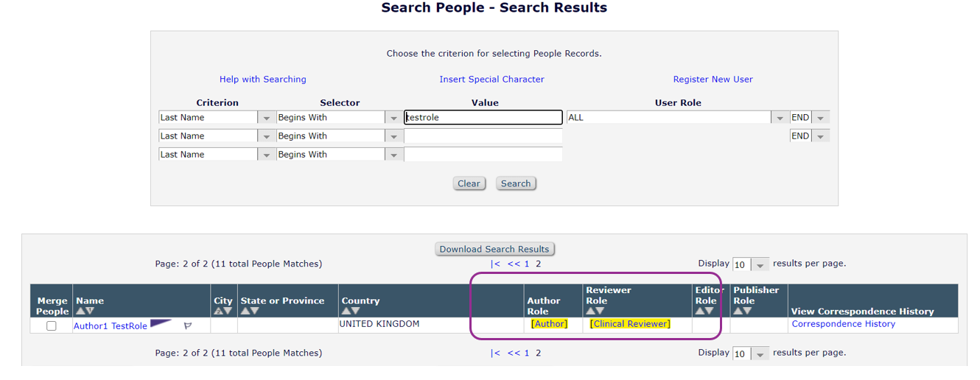Image resolution: width=980 pixels, height=380 pixels.
Task: Open first row Criterion dropdown Last Name
Action: (267, 118)
